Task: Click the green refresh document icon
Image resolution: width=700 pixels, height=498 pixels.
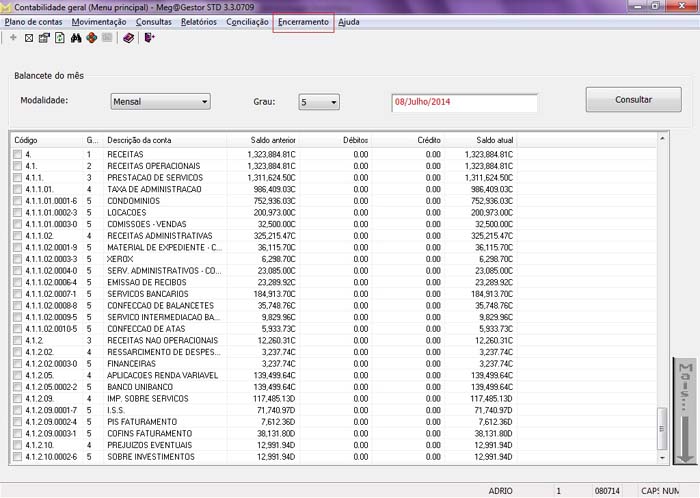Action: (x=60, y=38)
